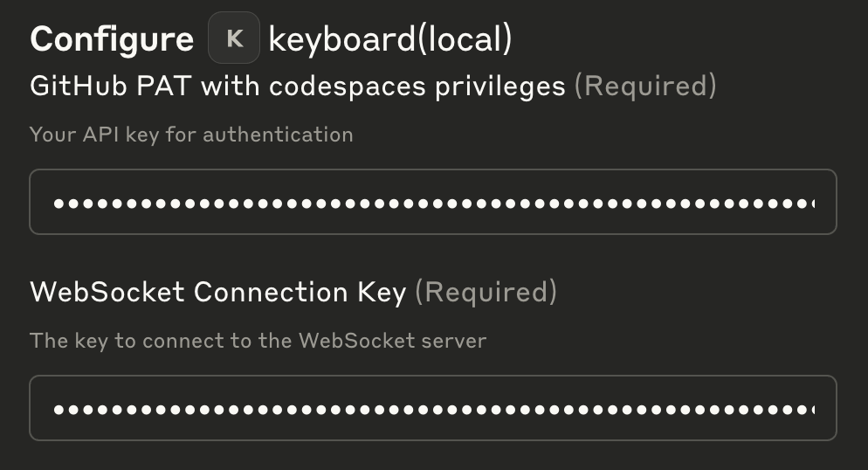Click the first masked dot in GitHub PAT field
This screenshot has width=868, height=470.
point(59,204)
